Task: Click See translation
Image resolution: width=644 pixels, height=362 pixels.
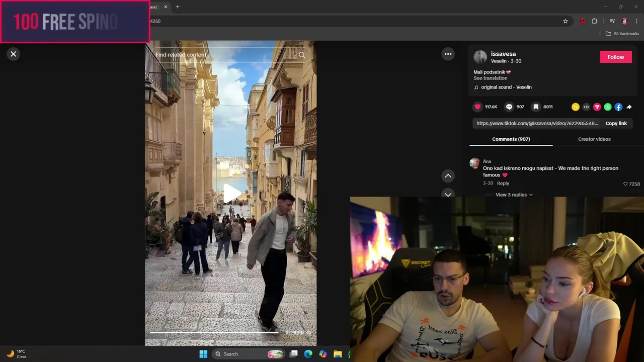Action: [x=490, y=78]
